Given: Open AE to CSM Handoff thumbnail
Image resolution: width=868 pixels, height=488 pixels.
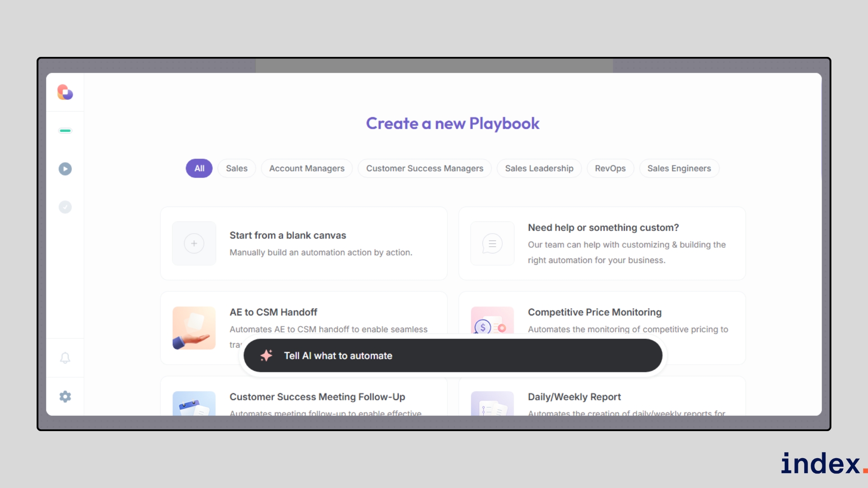Looking at the screenshot, I should [x=194, y=328].
